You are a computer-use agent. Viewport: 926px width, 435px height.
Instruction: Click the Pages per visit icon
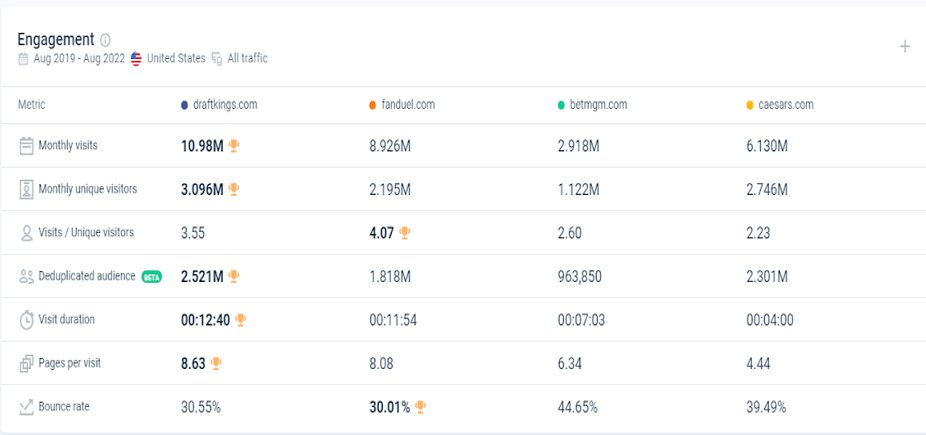(x=27, y=363)
